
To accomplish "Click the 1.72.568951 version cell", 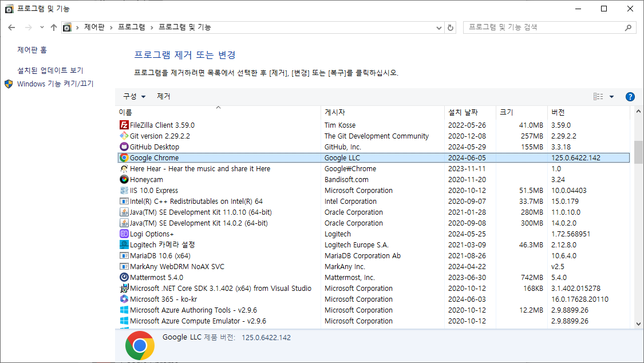I will [x=571, y=234].
